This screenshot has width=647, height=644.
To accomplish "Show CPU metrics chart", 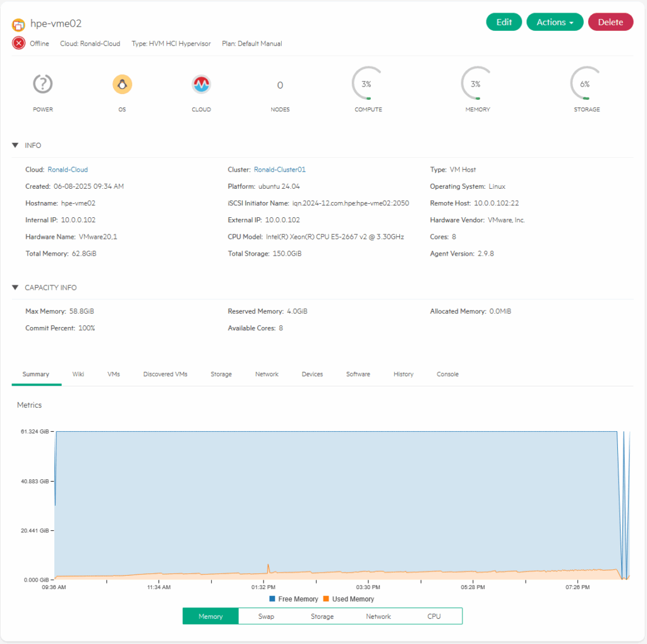I will (x=433, y=616).
